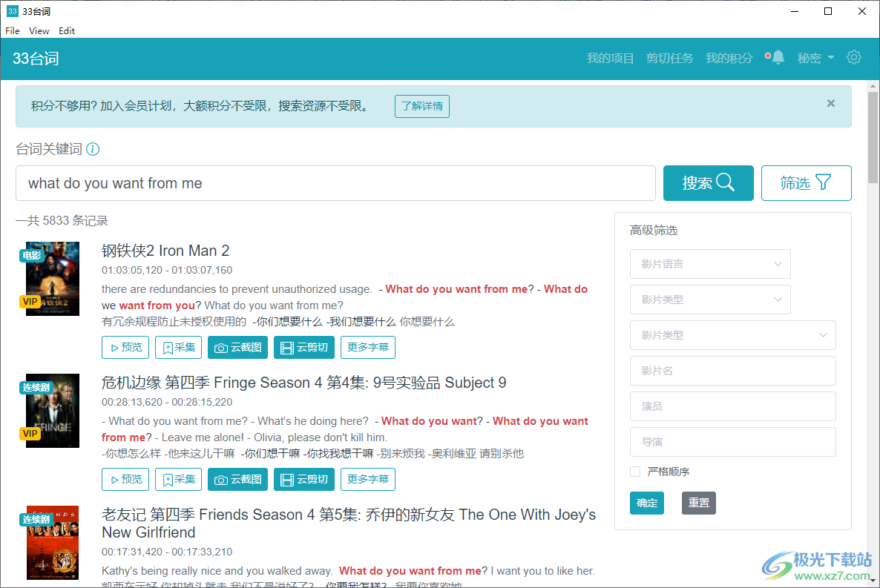The width and height of the screenshot is (880, 588).
Task: Open the Friends Season 4 poster thumbnail
Action: [x=53, y=543]
